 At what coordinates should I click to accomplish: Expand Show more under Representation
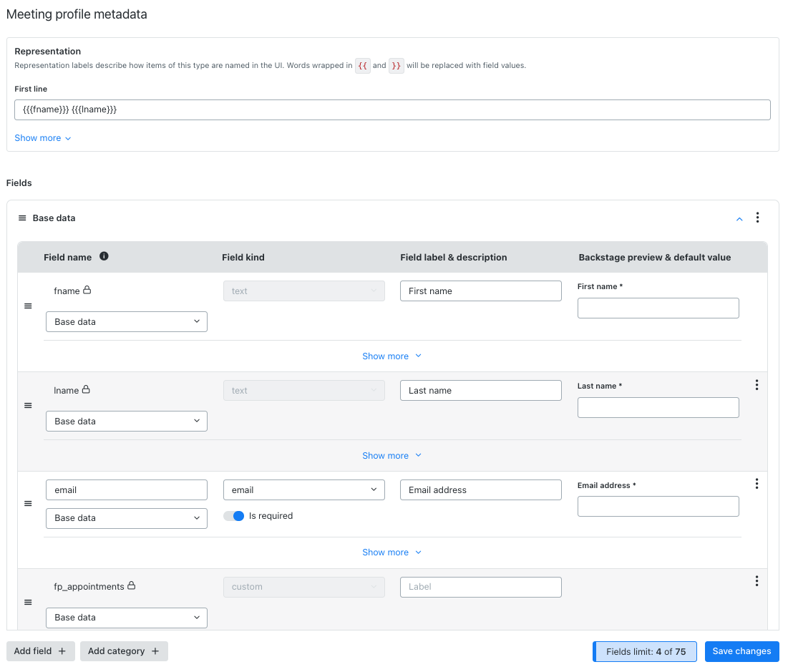[x=43, y=138]
